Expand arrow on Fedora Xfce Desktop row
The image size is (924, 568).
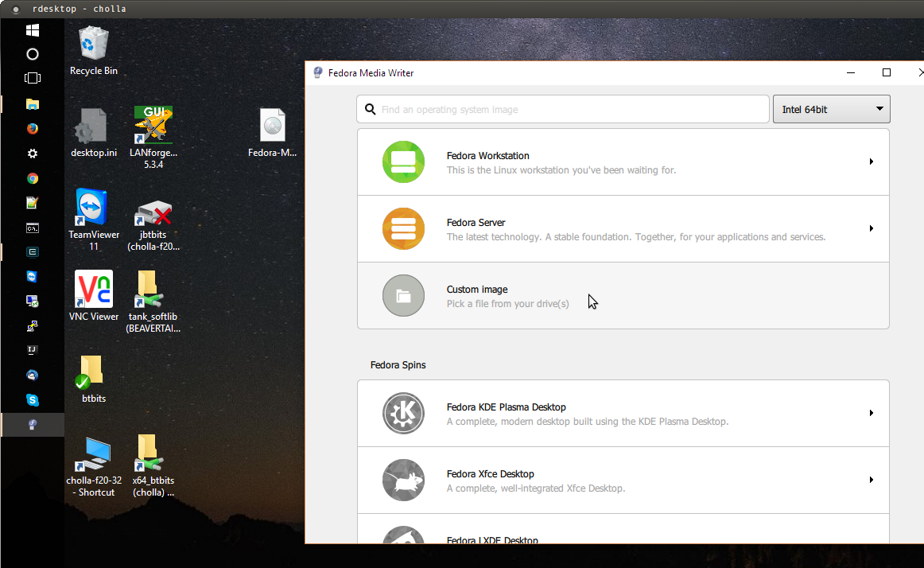point(871,480)
